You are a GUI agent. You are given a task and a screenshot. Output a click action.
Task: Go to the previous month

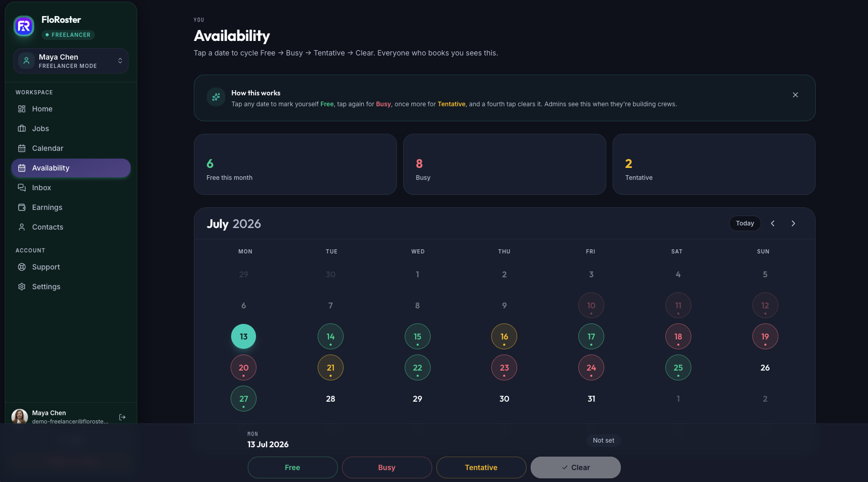pos(773,223)
